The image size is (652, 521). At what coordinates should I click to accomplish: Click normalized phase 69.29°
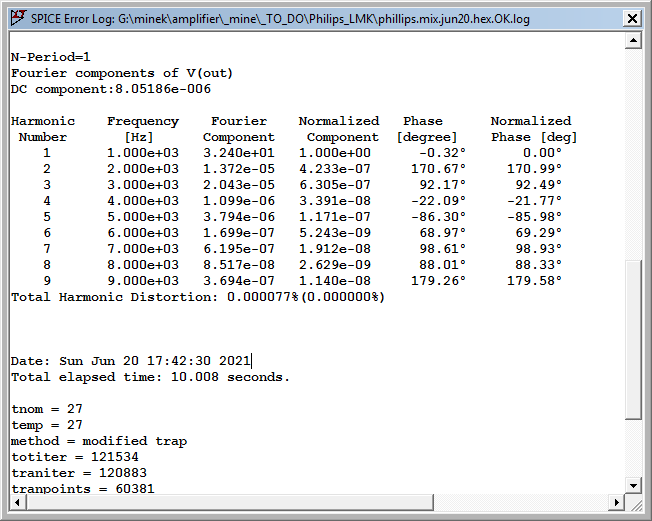(x=538, y=233)
